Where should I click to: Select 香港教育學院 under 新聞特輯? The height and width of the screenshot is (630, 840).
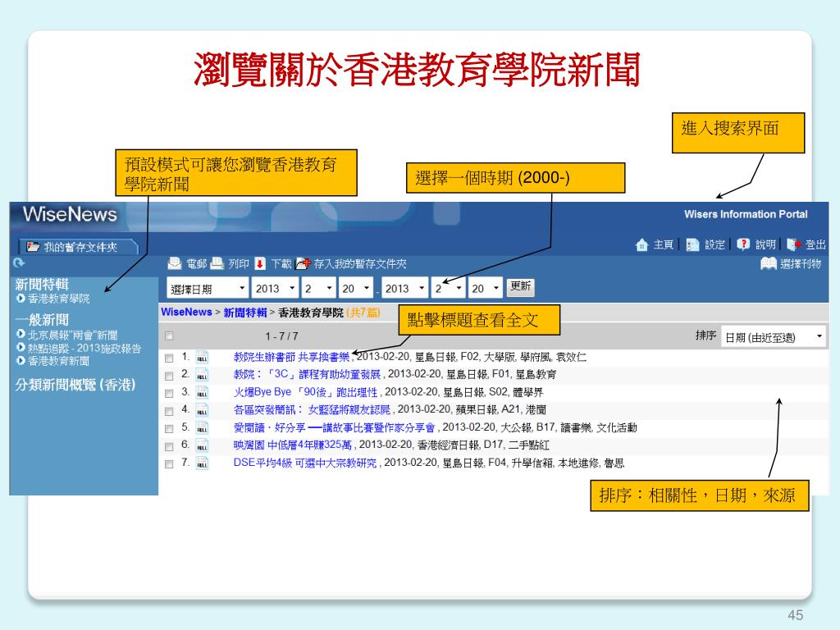pos(58,299)
